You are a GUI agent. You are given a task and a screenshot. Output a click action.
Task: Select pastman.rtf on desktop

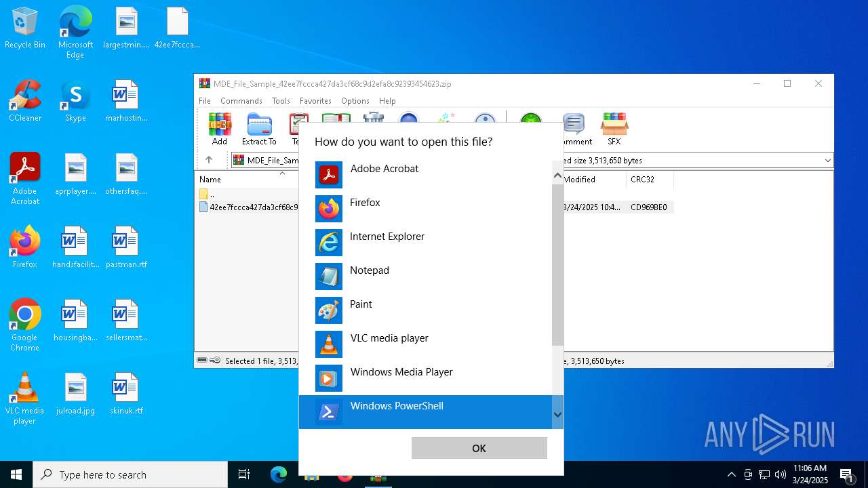tap(126, 248)
